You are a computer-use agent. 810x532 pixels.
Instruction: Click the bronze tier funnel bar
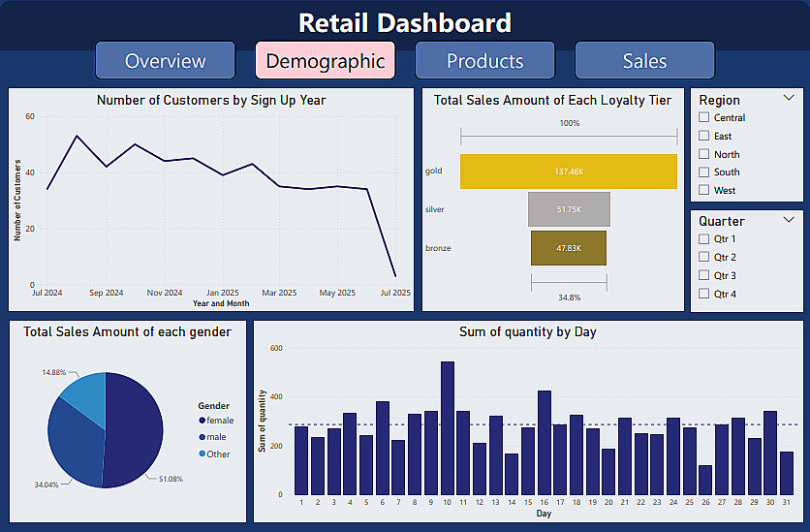click(x=568, y=248)
